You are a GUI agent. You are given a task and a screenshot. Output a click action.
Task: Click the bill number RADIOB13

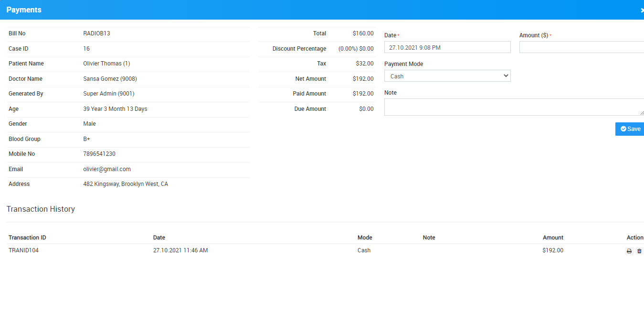(96, 33)
